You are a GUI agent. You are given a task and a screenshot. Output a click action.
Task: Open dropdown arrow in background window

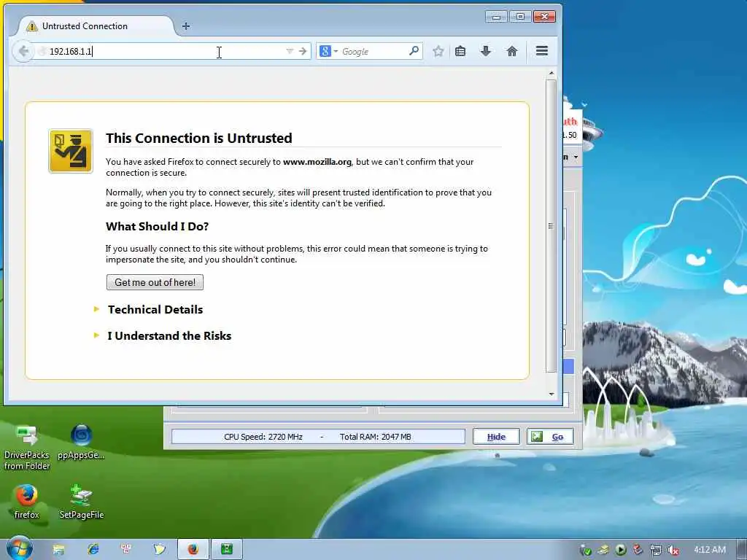576,157
